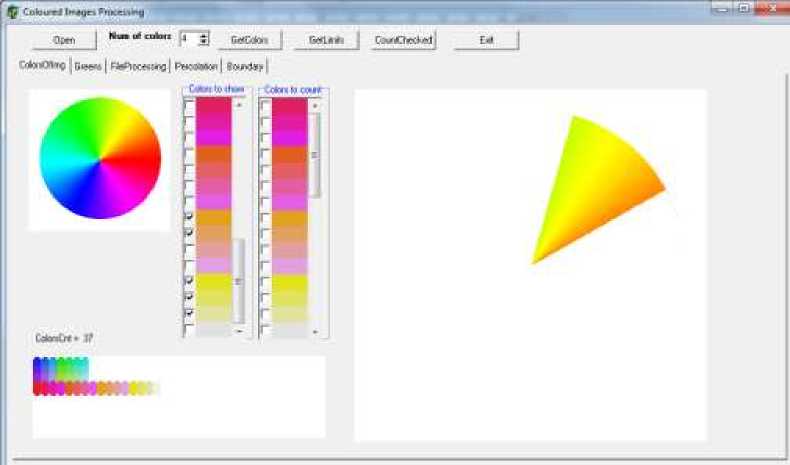Click the yellow-orange wedge in result image
The image size is (790, 465).
point(600,189)
